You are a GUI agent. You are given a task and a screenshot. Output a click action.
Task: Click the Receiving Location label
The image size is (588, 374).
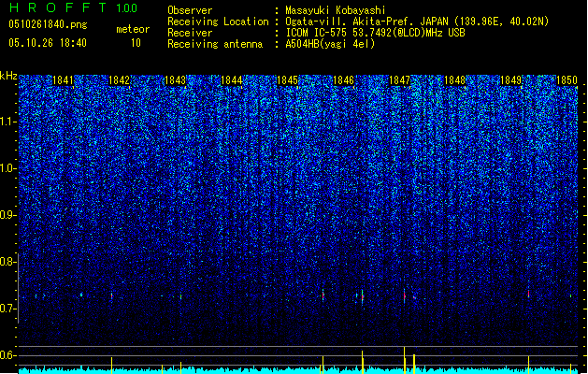[218, 22]
